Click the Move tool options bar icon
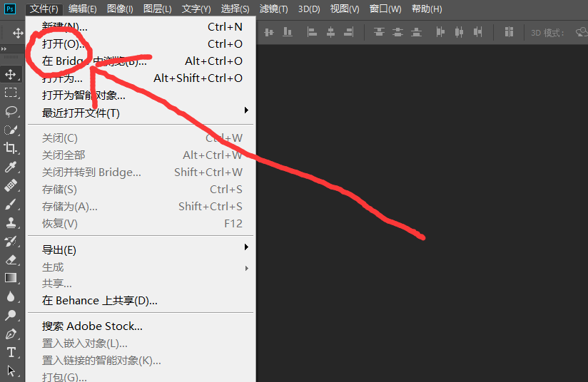This screenshot has width=588, height=382. point(18,33)
